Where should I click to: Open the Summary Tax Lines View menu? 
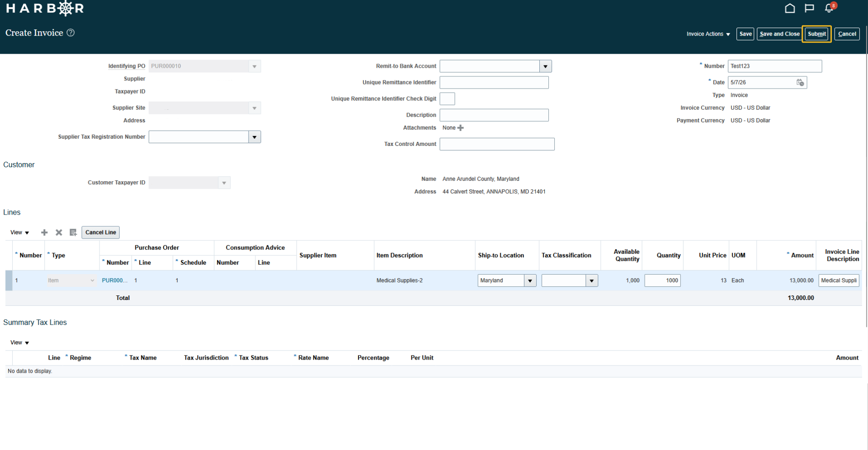[x=19, y=342]
